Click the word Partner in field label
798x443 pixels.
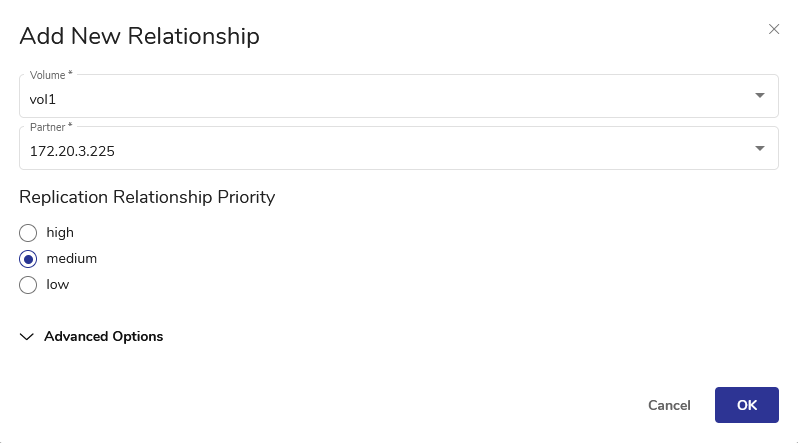(47, 127)
